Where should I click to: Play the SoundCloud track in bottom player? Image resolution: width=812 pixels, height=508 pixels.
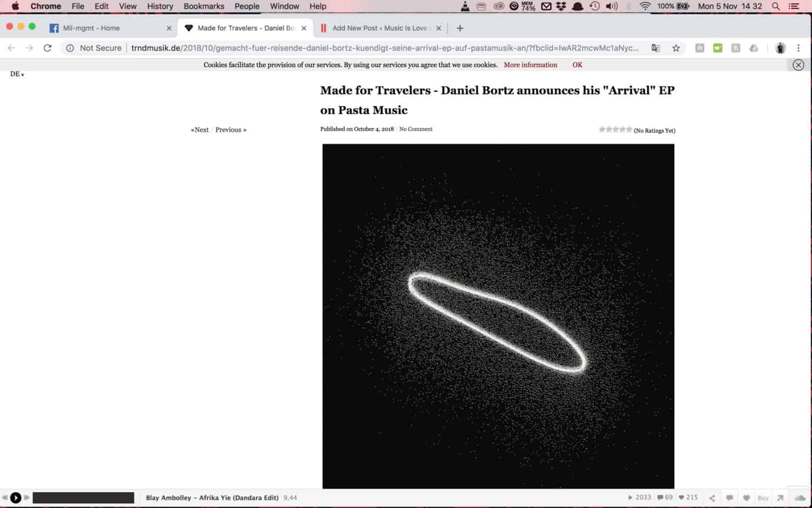pos(15,498)
